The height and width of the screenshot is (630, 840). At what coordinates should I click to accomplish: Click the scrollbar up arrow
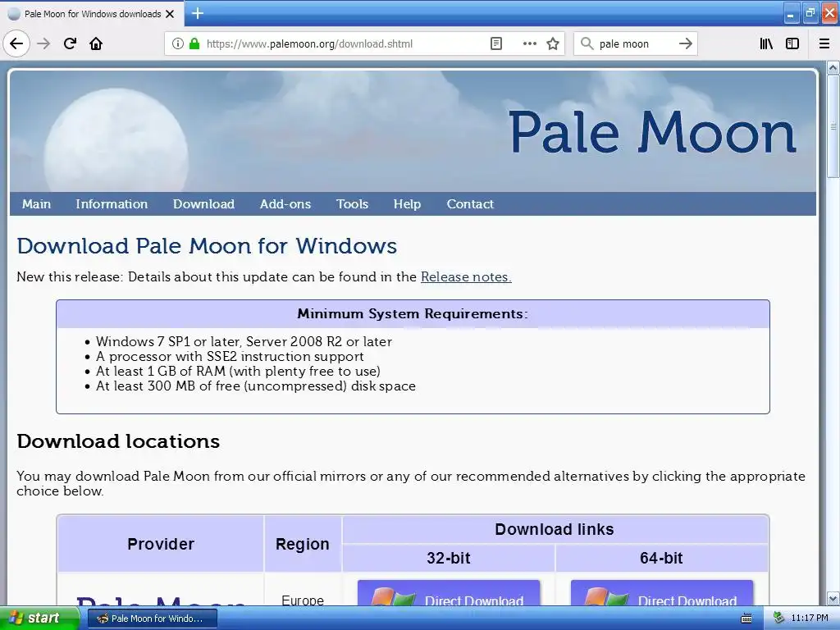coord(833,68)
